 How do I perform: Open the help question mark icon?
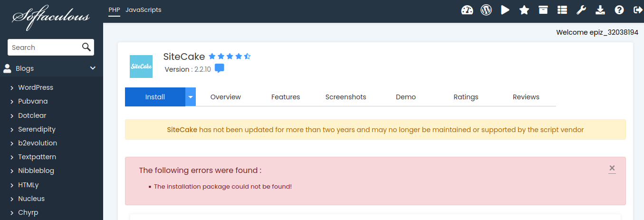click(619, 10)
